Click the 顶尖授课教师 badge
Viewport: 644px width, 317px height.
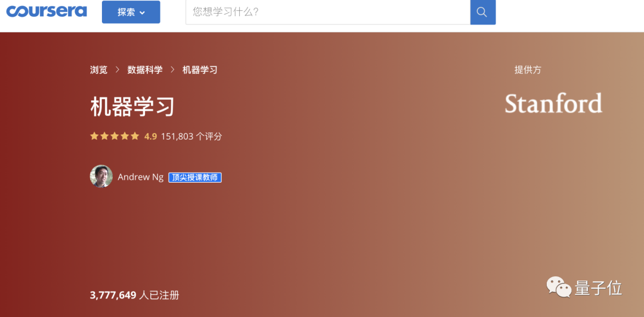pyautogui.click(x=195, y=178)
